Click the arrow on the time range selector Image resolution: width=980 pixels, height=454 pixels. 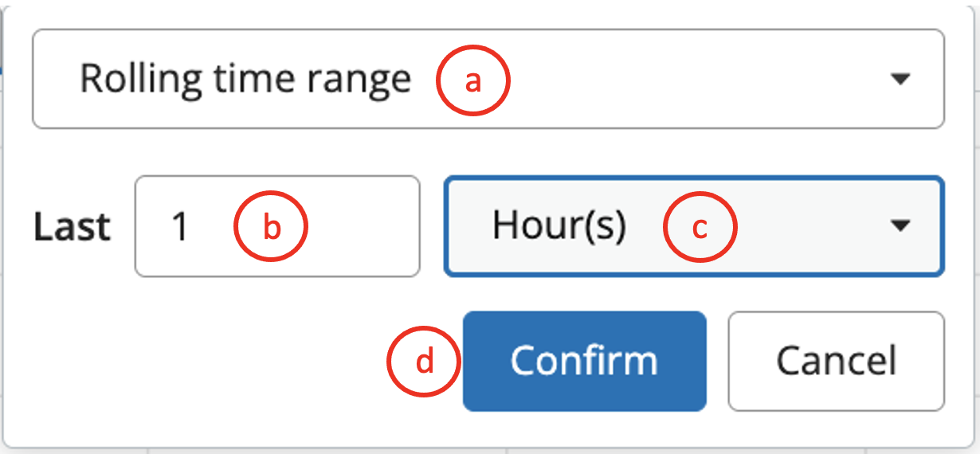[x=900, y=79]
